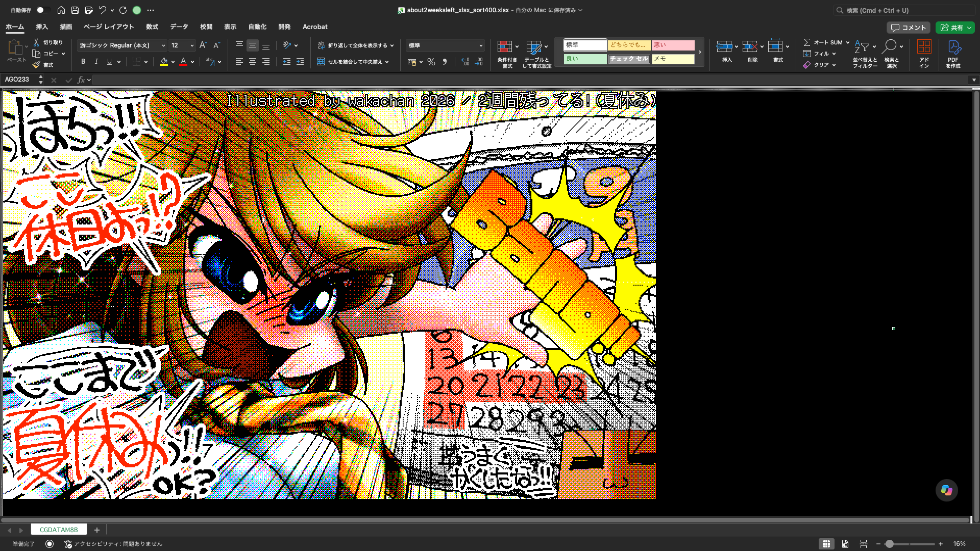980x551 pixels.
Task: Click the Paste clipboard icon
Action: coord(15,47)
